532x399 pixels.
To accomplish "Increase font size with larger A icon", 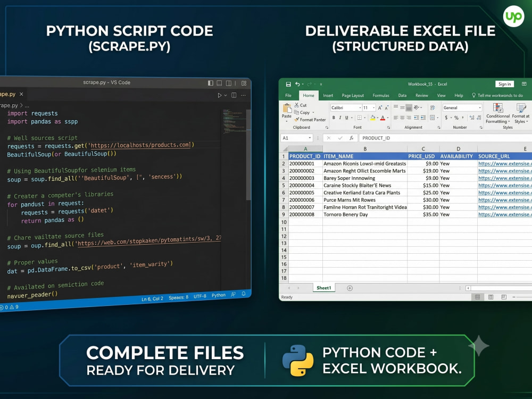I will (x=380, y=107).
